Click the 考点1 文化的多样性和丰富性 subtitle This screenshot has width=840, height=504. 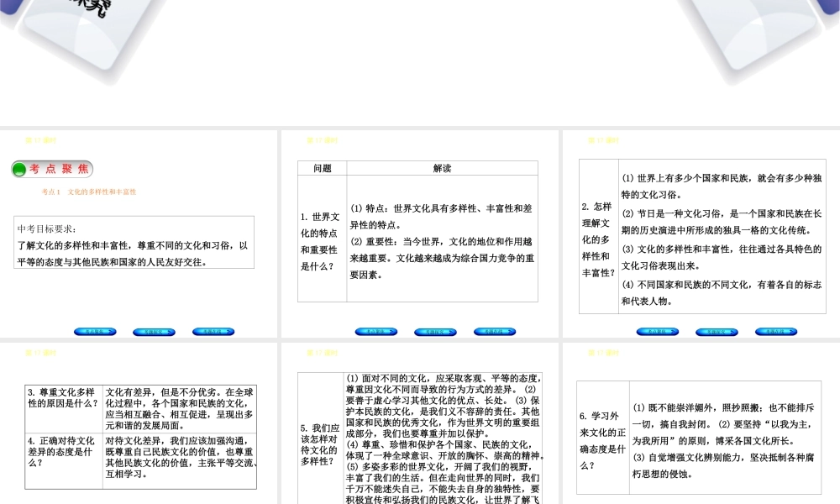pyautogui.click(x=89, y=192)
